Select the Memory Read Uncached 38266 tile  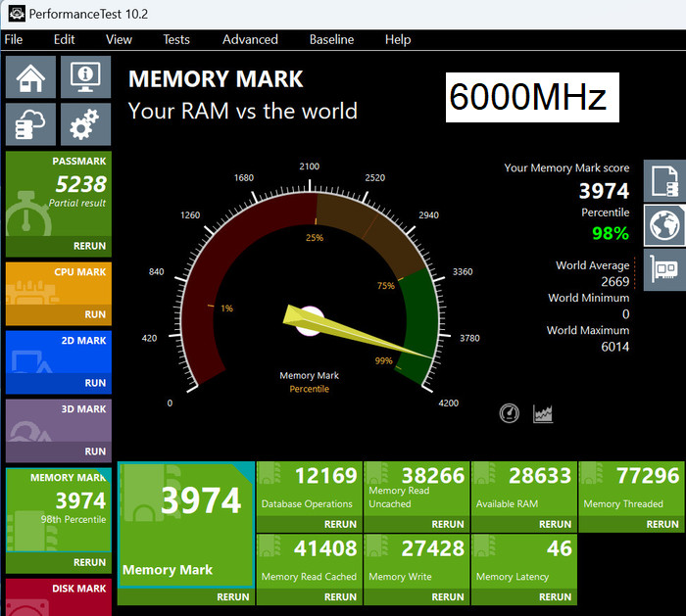point(416,489)
